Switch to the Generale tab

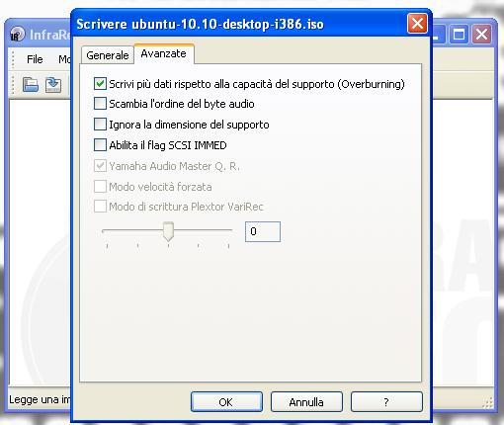[108, 55]
